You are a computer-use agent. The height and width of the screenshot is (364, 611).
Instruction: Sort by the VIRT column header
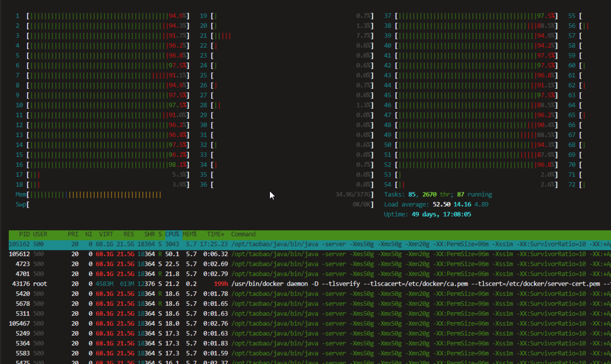[x=106, y=234]
